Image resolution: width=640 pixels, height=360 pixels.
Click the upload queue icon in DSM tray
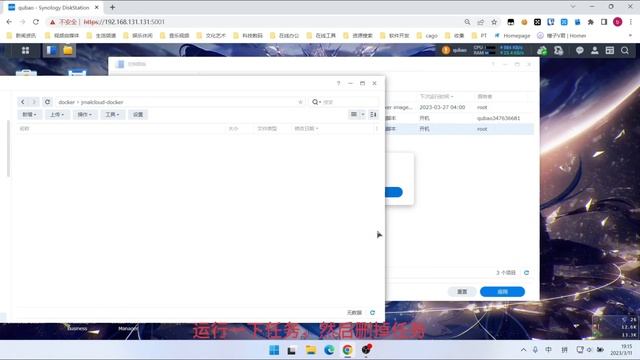coord(558,50)
